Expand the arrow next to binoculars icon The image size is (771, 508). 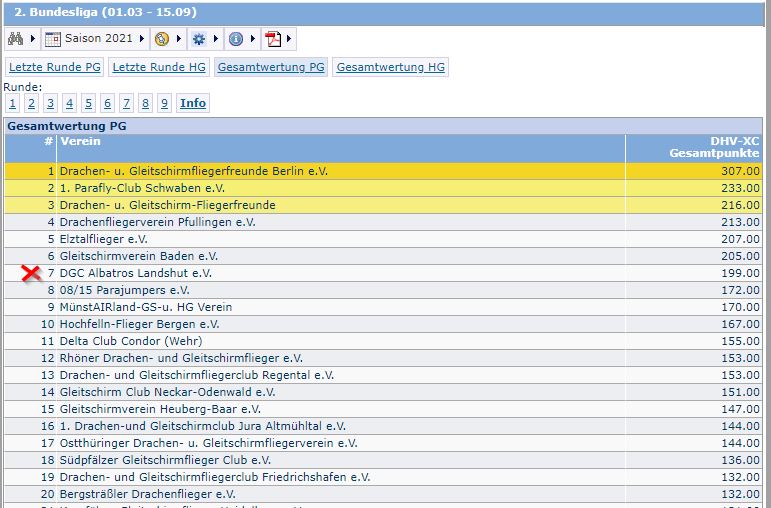[x=33, y=38]
